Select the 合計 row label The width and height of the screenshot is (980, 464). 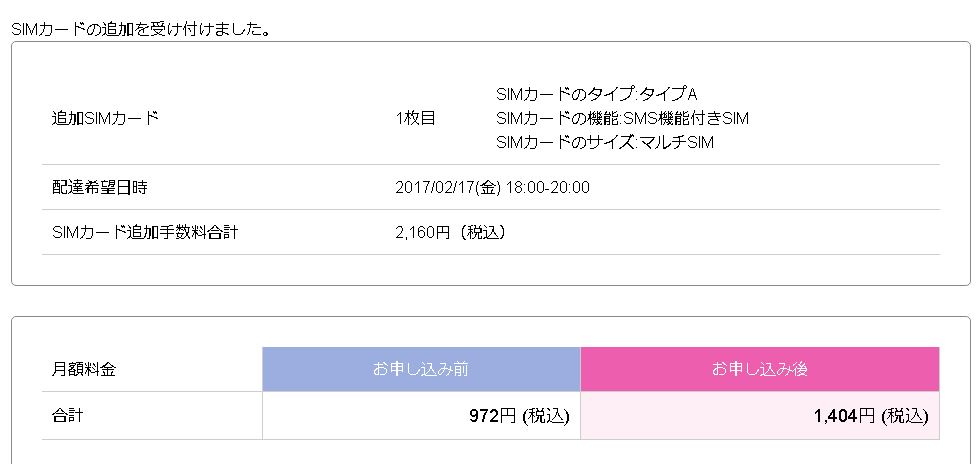point(67,415)
